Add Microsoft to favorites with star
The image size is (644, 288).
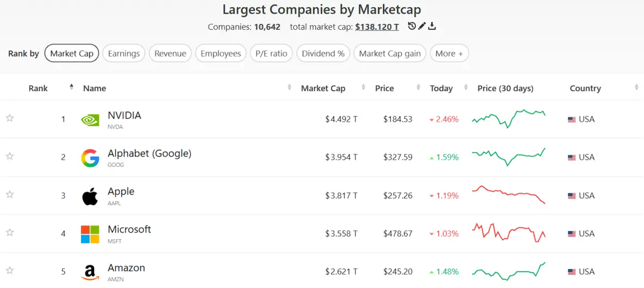pos(10,232)
